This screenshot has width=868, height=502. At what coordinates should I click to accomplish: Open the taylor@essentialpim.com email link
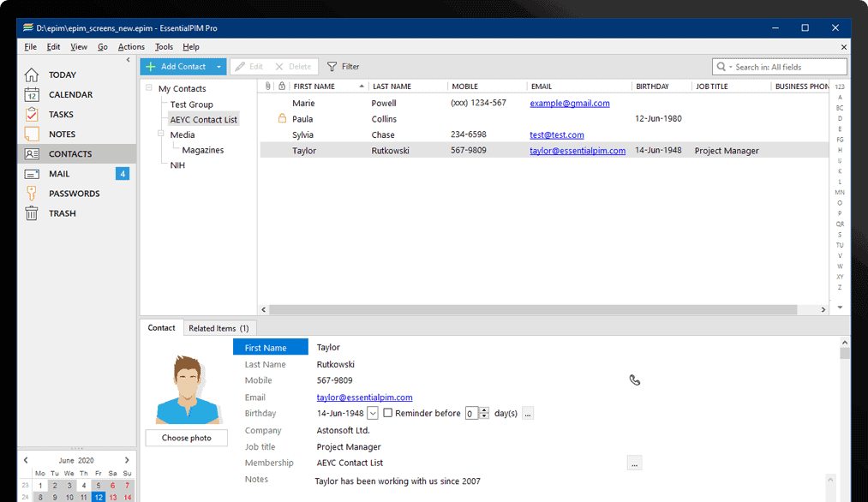(x=364, y=397)
